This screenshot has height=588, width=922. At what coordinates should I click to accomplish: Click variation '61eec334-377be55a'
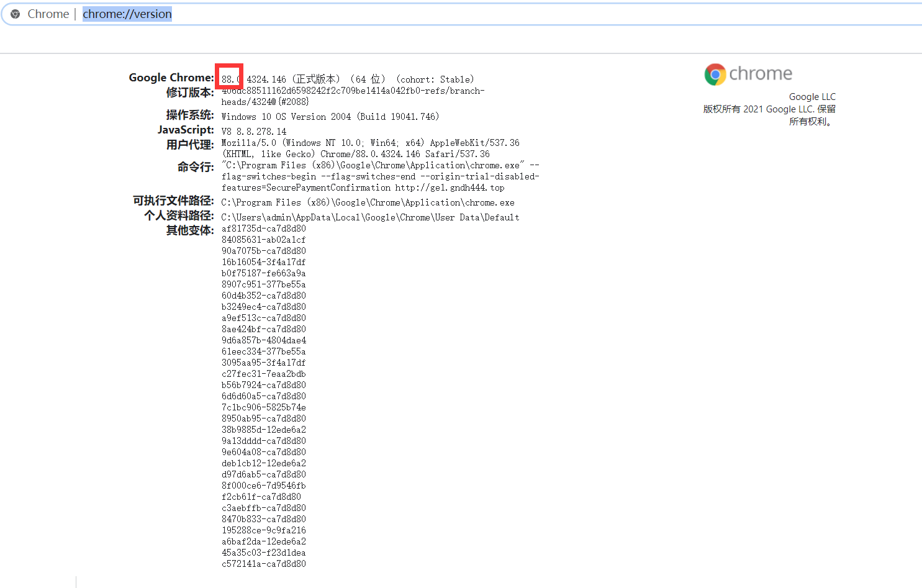click(264, 351)
